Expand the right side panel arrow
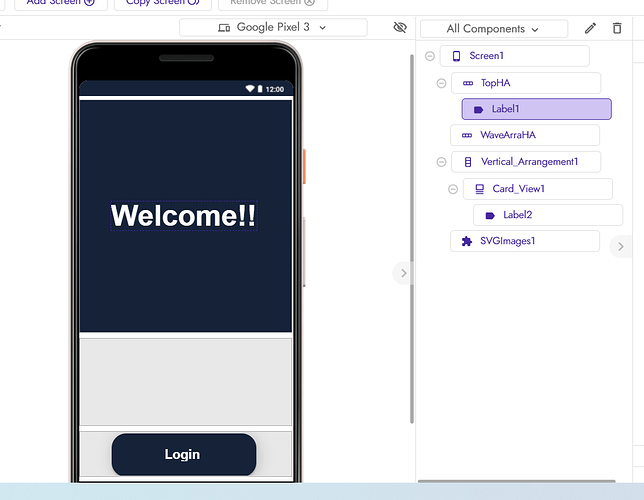 click(x=620, y=246)
